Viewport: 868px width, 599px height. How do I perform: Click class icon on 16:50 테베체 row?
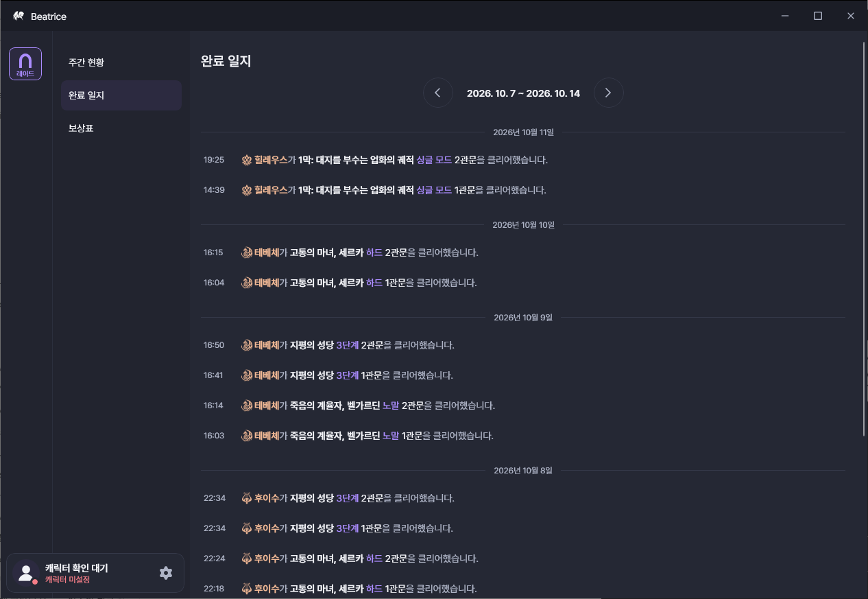[247, 345]
